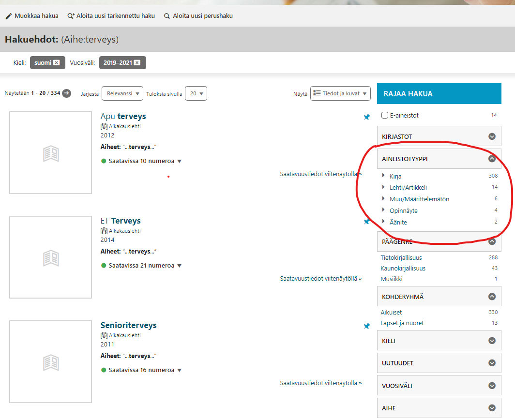Click the next page arrow icon
This screenshot has height=420, width=515.
tap(66, 93)
